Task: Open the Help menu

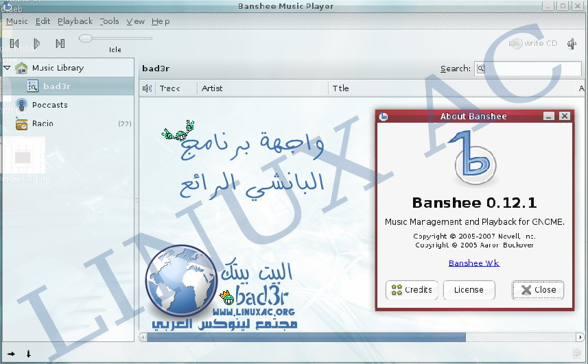Action: click(x=161, y=21)
